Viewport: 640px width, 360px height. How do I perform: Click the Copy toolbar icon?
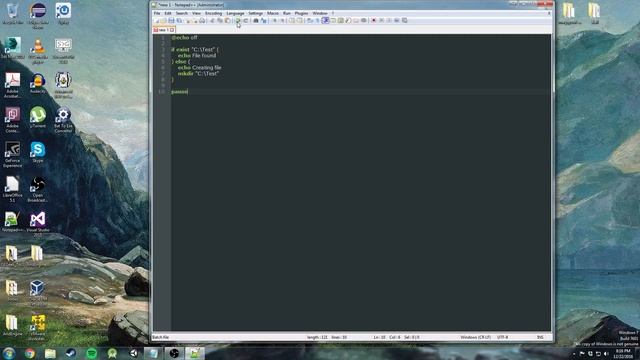click(220, 20)
